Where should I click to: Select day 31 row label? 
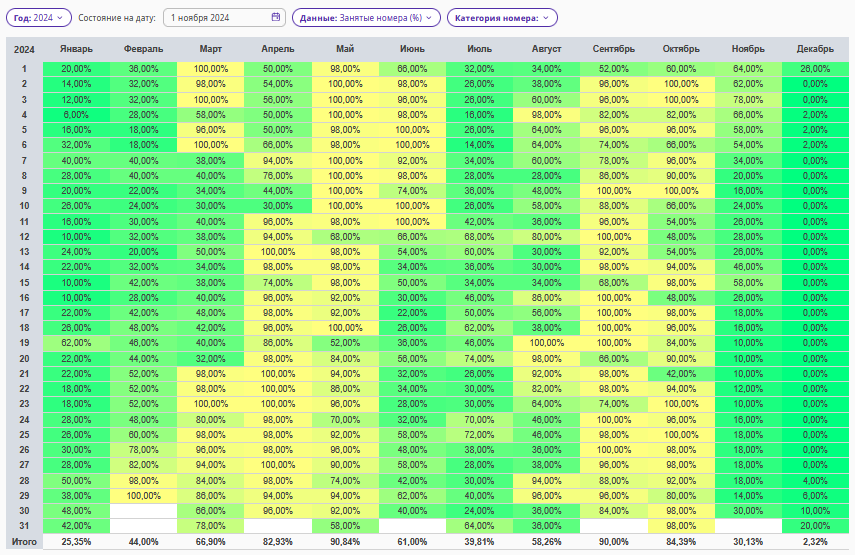pyautogui.click(x=24, y=526)
